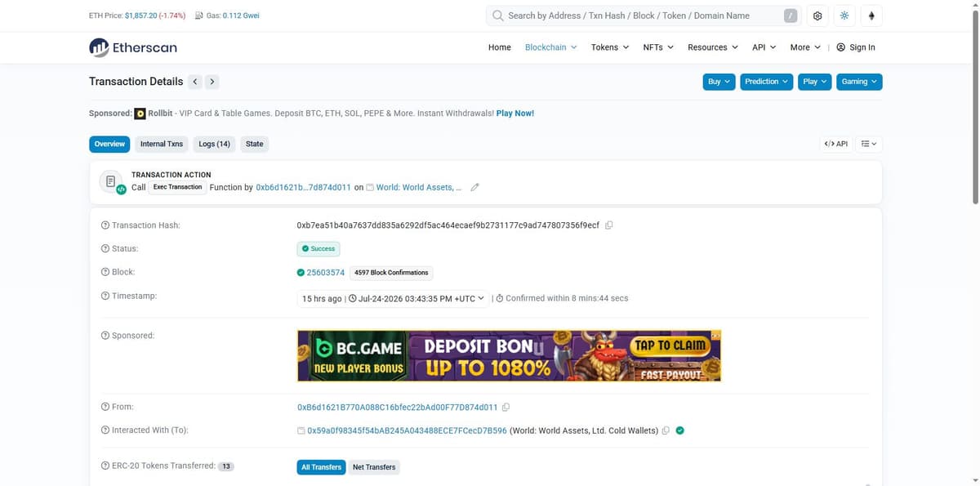Click the Transaction Hash help icon
Image resolution: width=980 pixels, height=486 pixels.
105,225
